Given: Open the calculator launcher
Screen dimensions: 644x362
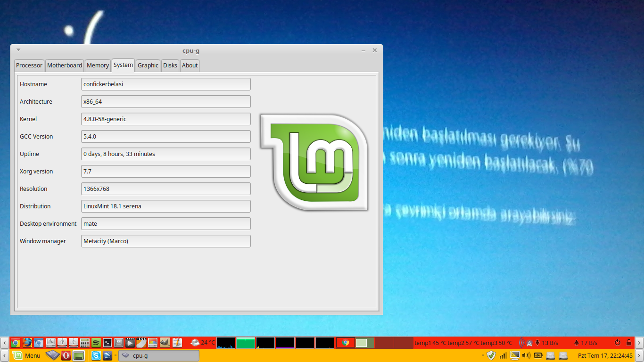Looking at the screenshot, I should tap(85, 343).
